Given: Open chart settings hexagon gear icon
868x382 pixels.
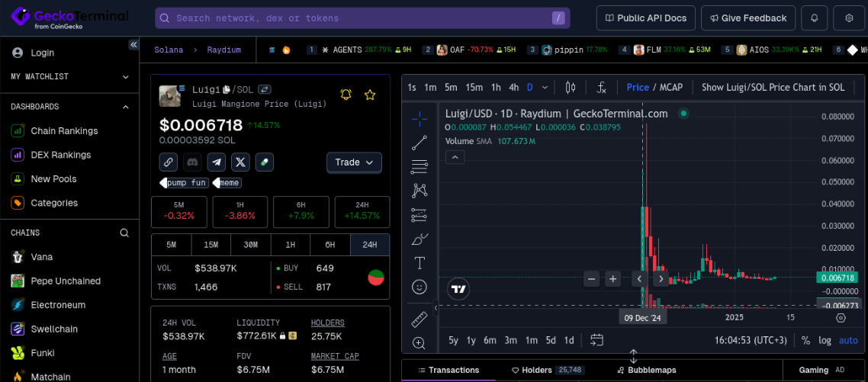Looking at the screenshot, I should coord(841,318).
